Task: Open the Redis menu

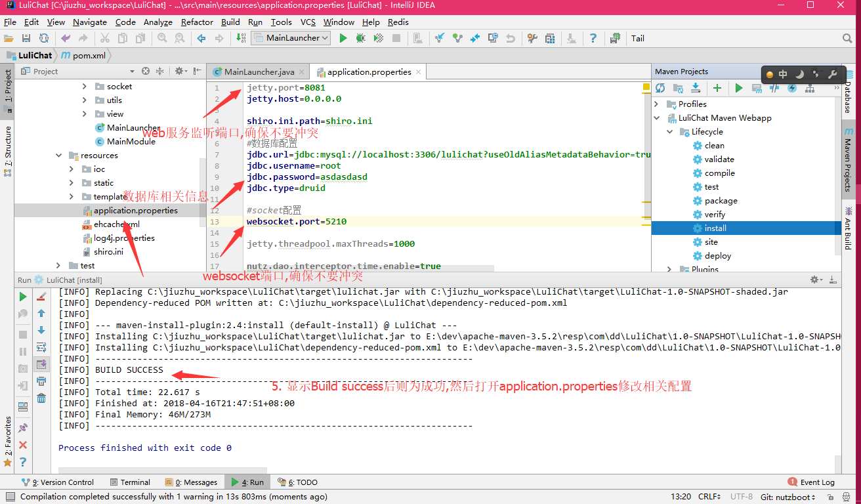Action: [x=398, y=22]
